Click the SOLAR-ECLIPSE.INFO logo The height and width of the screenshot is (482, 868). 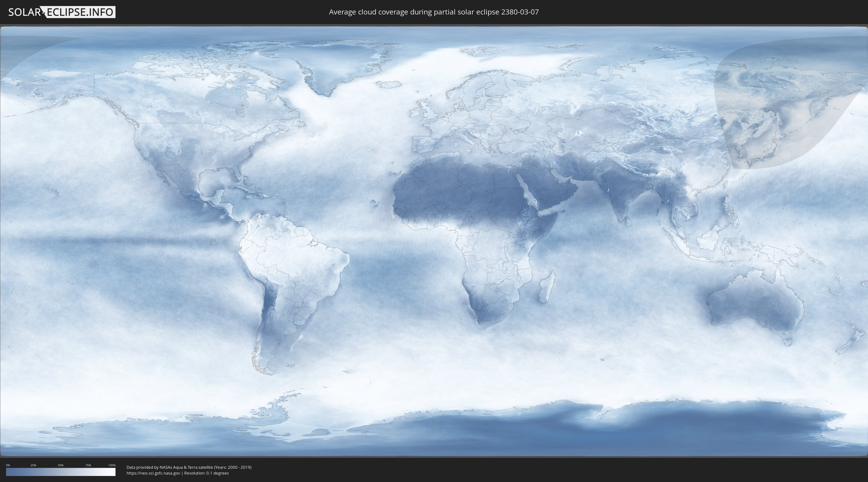coord(62,12)
